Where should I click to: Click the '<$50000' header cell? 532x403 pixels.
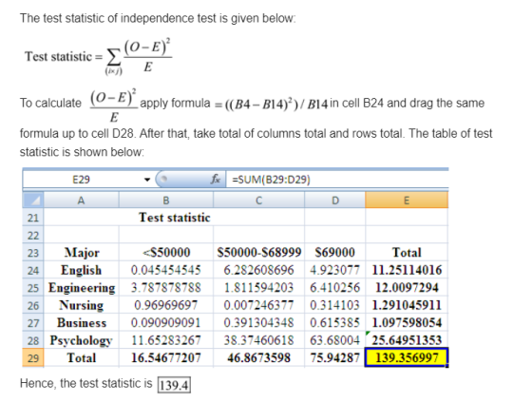(x=166, y=253)
